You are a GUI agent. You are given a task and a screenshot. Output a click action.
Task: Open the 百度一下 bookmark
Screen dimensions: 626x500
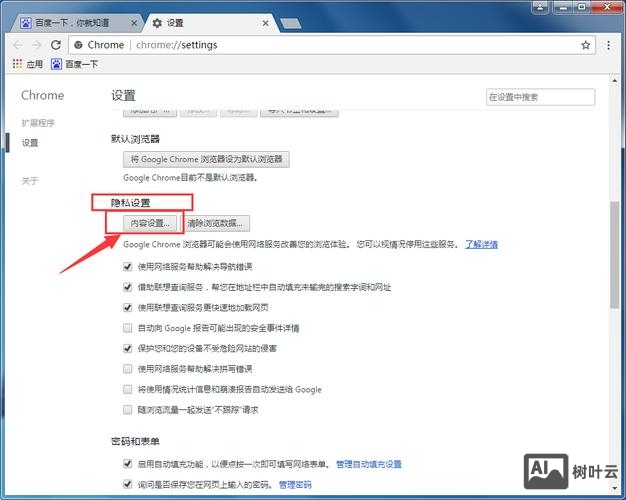pos(74,64)
